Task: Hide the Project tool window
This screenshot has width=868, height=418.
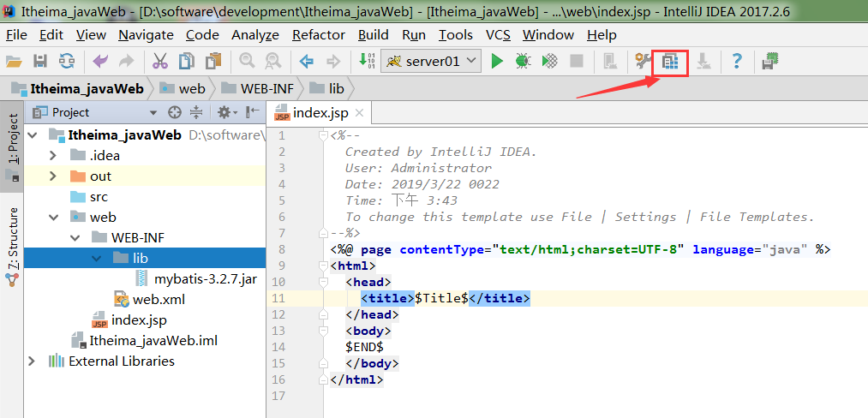Action: tap(253, 112)
